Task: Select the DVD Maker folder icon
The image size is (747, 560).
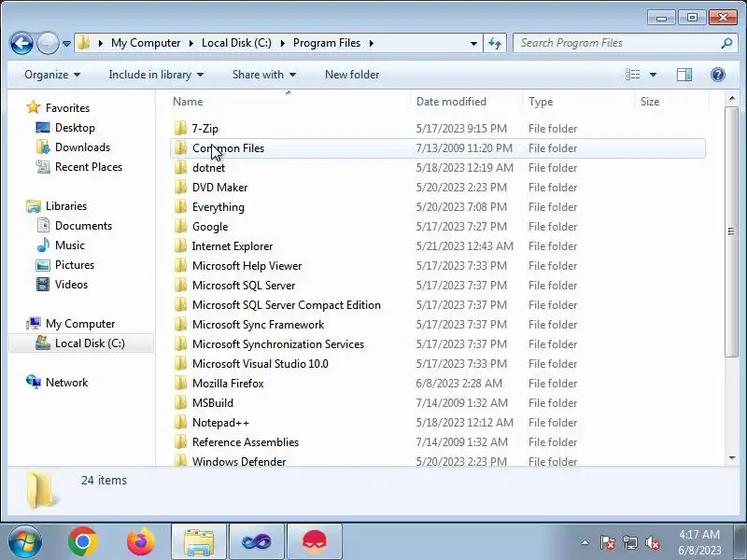Action: click(180, 188)
